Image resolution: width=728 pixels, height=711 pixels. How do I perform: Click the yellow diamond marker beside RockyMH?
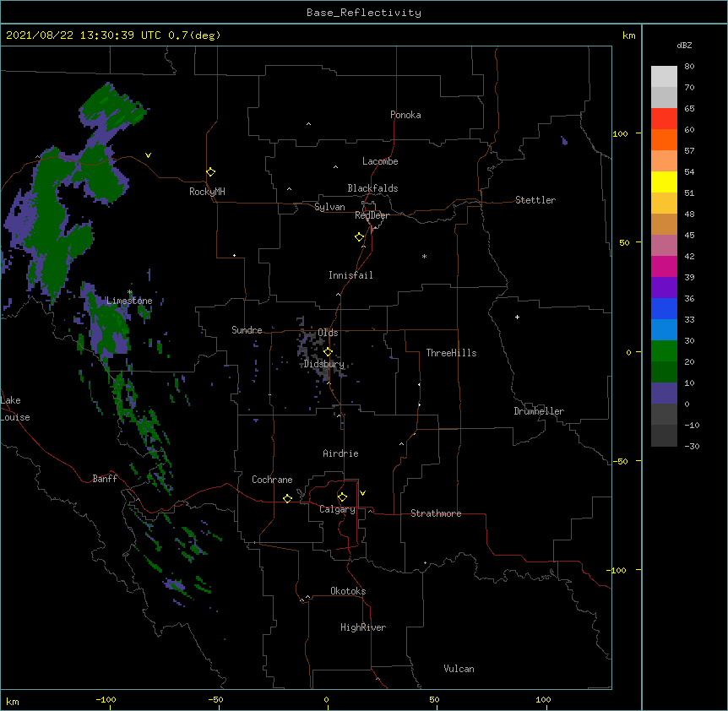coord(210,172)
